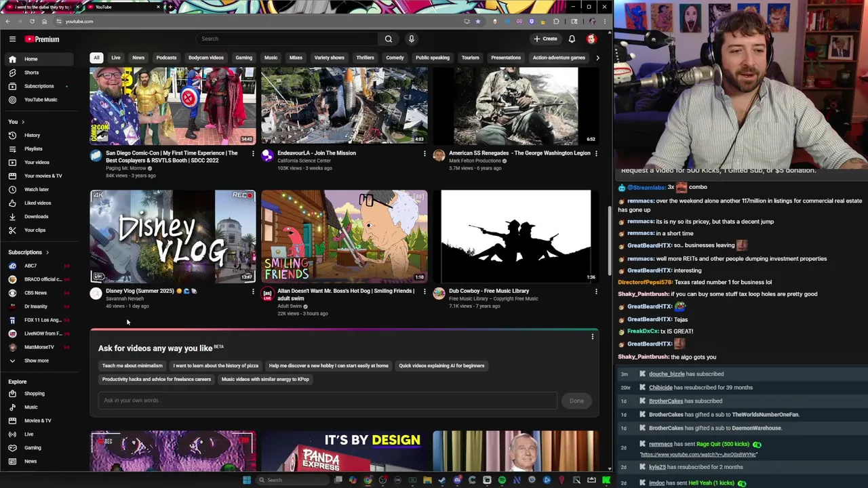Open the YouTube hamburger guide menu
Screen dimensions: 868x488
pyautogui.click(x=12, y=39)
